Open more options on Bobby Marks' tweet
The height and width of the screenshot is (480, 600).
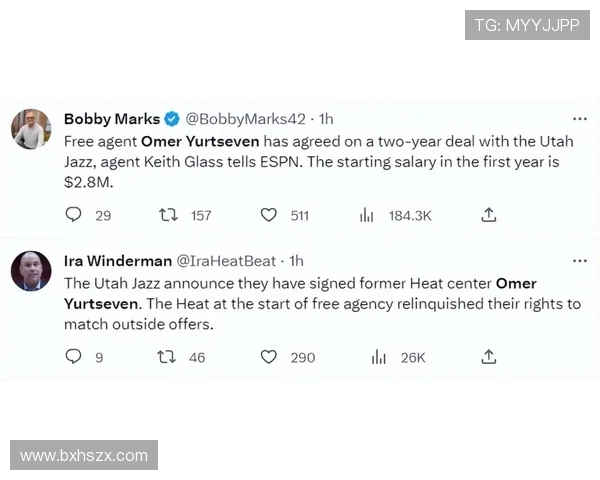point(579,119)
